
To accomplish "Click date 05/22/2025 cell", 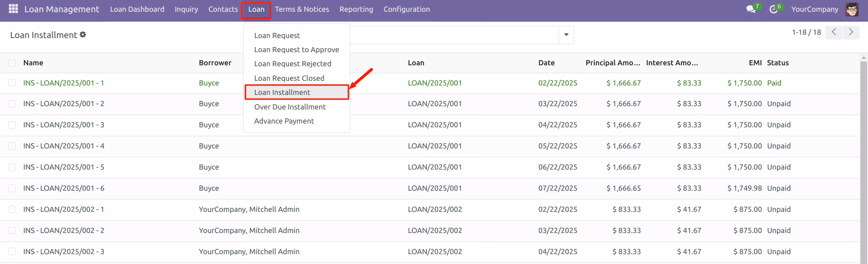I will click(x=558, y=146).
